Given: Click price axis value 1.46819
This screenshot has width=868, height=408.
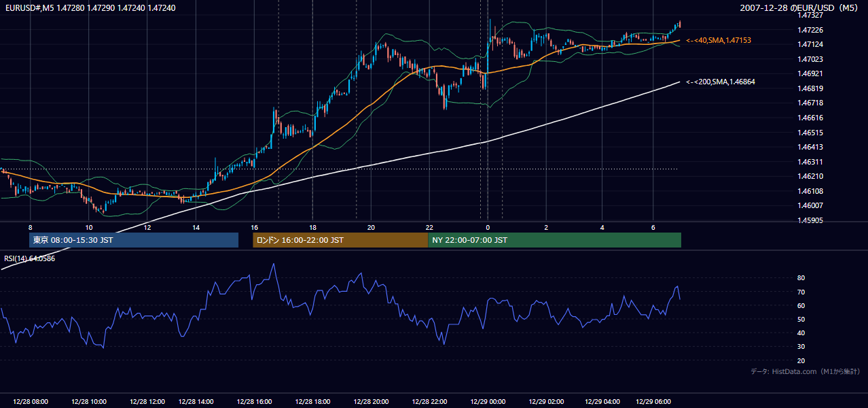Looking at the screenshot, I should tap(811, 88).
